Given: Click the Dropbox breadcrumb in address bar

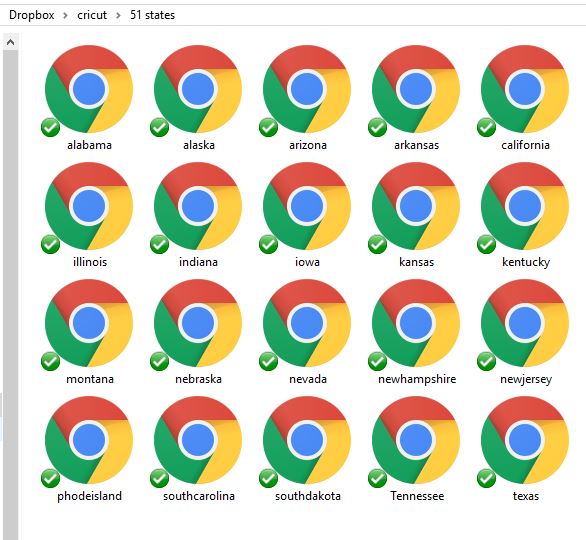Looking at the screenshot, I should click(x=32, y=15).
